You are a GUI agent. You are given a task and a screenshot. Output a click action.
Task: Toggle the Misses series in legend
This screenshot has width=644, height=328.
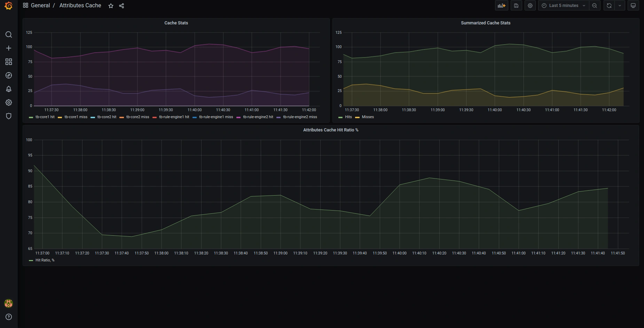[368, 117]
